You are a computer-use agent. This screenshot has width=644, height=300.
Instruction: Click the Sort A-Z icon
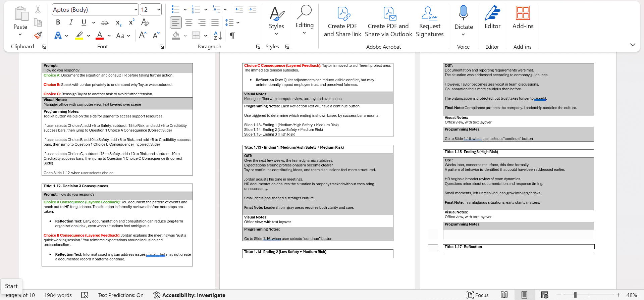click(x=218, y=35)
